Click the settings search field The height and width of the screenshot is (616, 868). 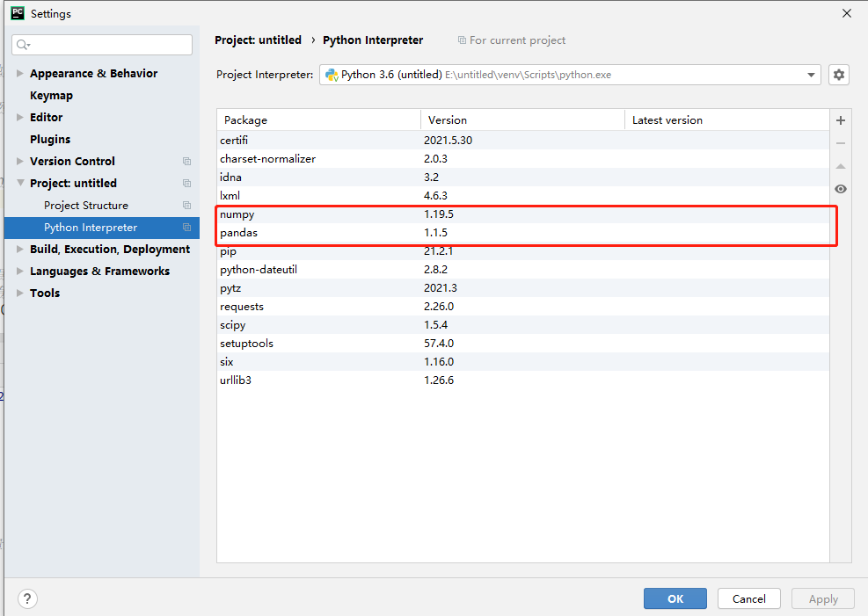[102, 45]
